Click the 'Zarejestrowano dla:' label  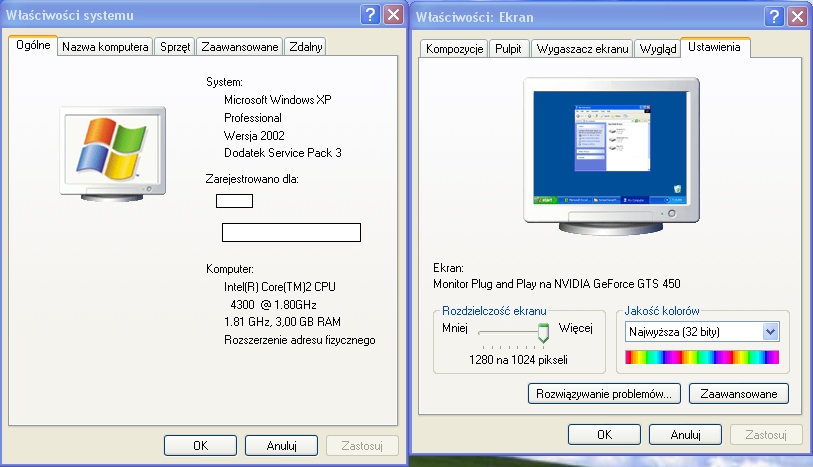(x=252, y=179)
